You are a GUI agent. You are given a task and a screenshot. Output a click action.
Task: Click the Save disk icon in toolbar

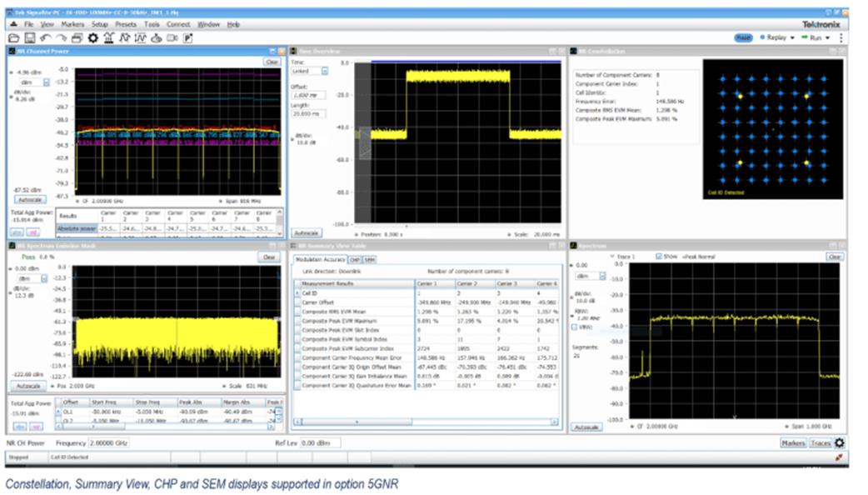pos(29,38)
